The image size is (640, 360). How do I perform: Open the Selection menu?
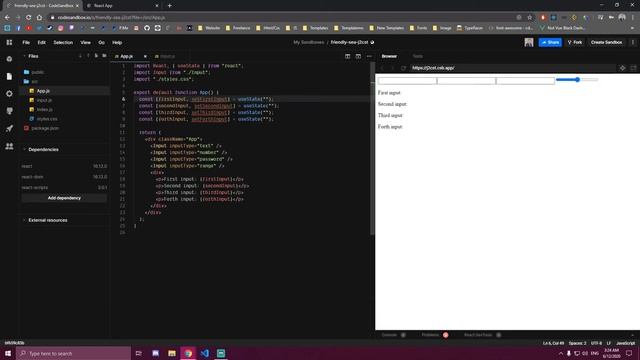pyautogui.click(x=63, y=42)
